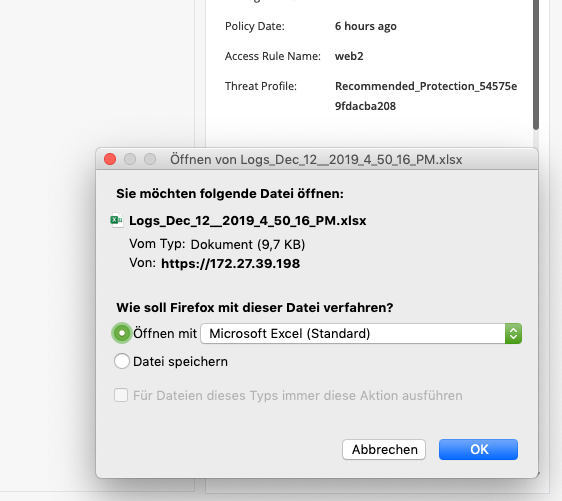Click the 'web2' access rule value
Screen dimensions: 562x501
[349, 56]
